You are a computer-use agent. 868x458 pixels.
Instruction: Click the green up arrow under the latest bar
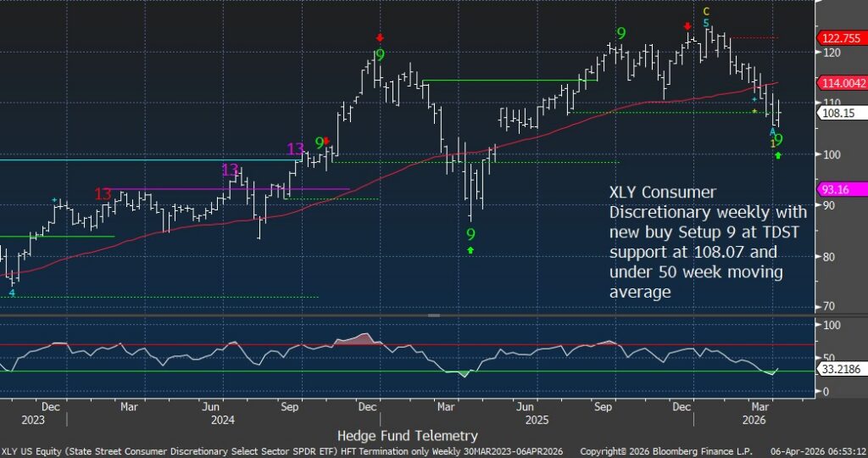click(778, 155)
